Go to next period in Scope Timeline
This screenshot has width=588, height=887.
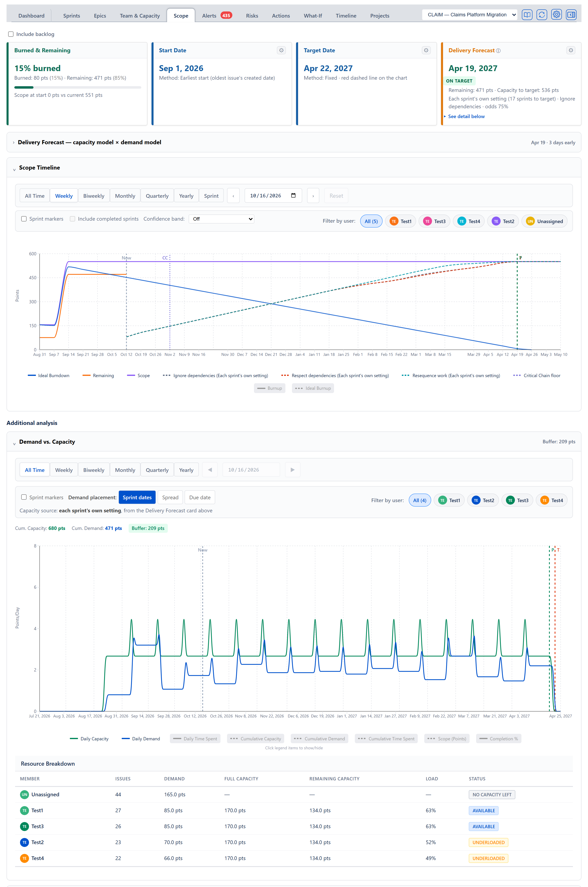tap(313, 196)
